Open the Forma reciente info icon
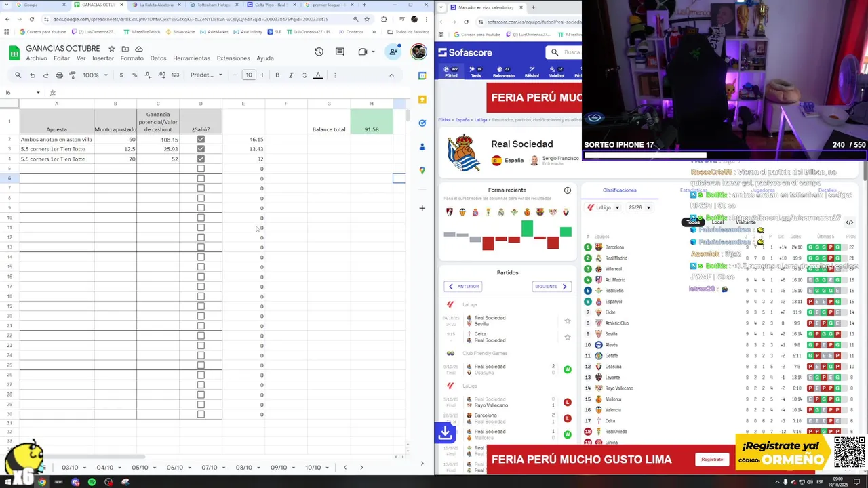 pos(568,190)
